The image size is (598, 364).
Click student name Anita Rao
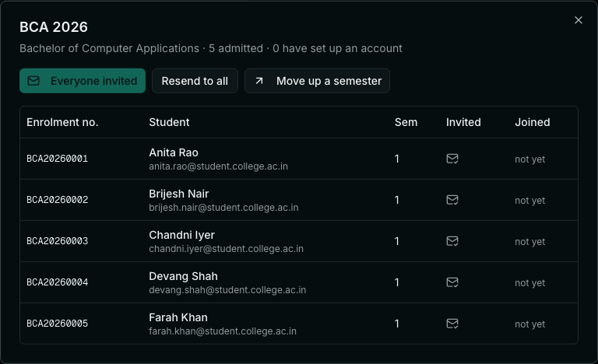174,152
